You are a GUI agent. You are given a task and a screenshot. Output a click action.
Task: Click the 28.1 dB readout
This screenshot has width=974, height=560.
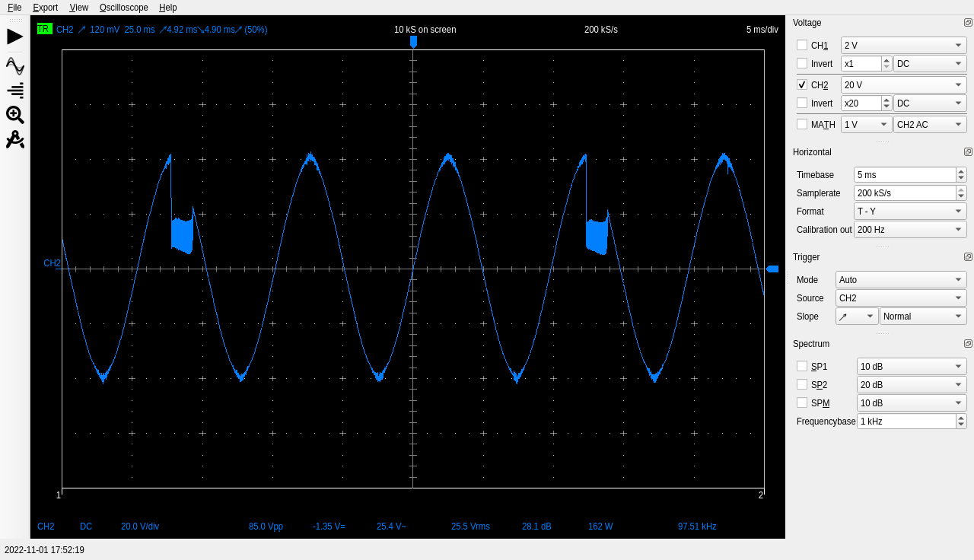pos(536,527)
